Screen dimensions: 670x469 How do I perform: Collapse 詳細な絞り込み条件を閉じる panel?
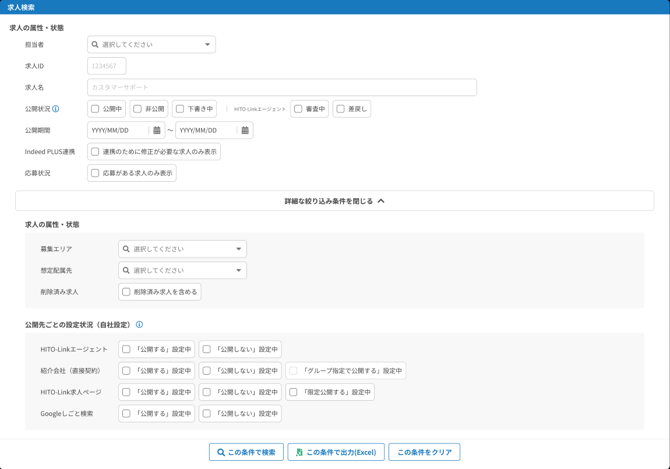tap(335, 201)
